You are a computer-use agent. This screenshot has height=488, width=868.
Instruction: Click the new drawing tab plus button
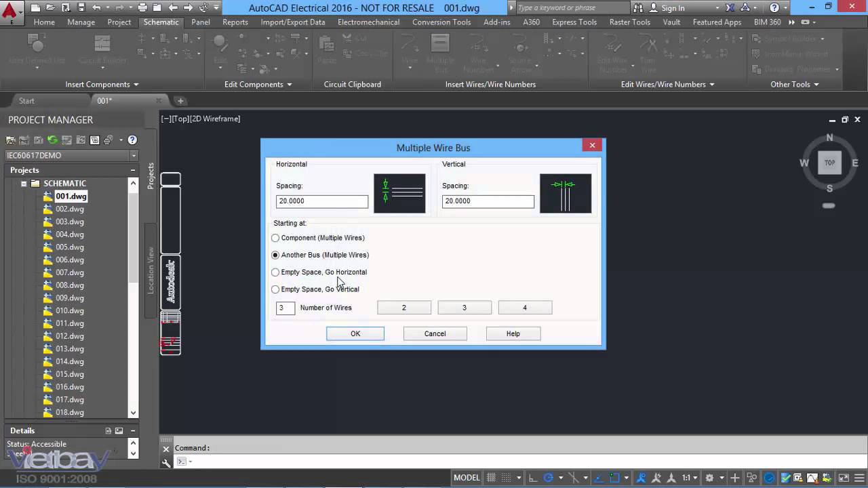point(180,101)
